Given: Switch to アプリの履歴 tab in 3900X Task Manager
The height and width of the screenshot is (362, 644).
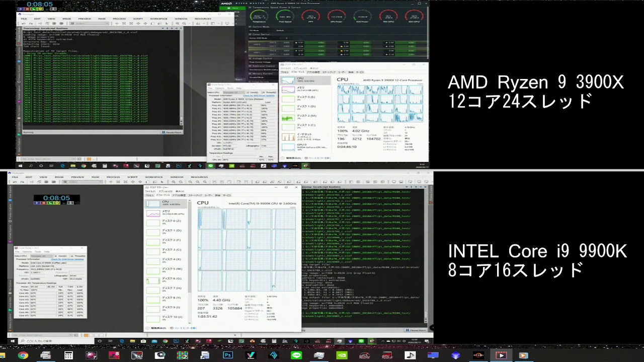Looking at the screenshot, I should tap(313, 72).
